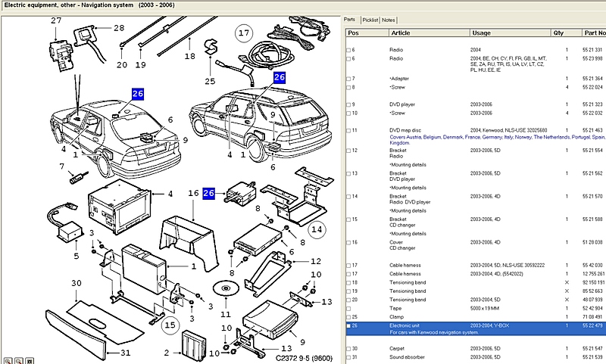Viewport: 606px width, 364px height.
Task: Tick the checkbox for position 7 Adapter
Action: tap(348, 79)
